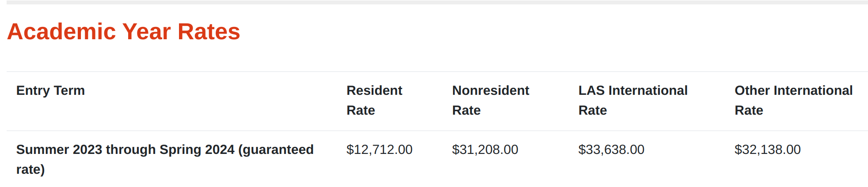This screenshot has width=868, height=187.
Task: Click the $31,208.00 nonresident rate value
Action: tap(485, 150)
